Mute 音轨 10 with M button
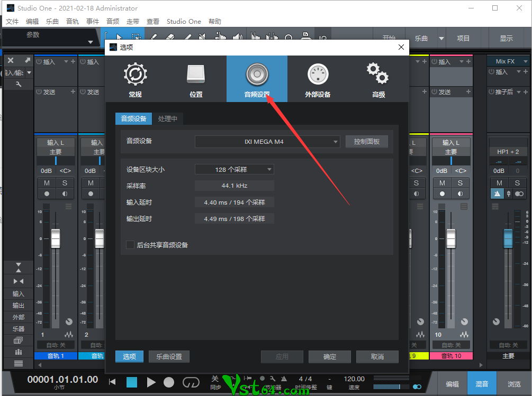Viewport: 532px width, 396px height. (x=442, y=183)
